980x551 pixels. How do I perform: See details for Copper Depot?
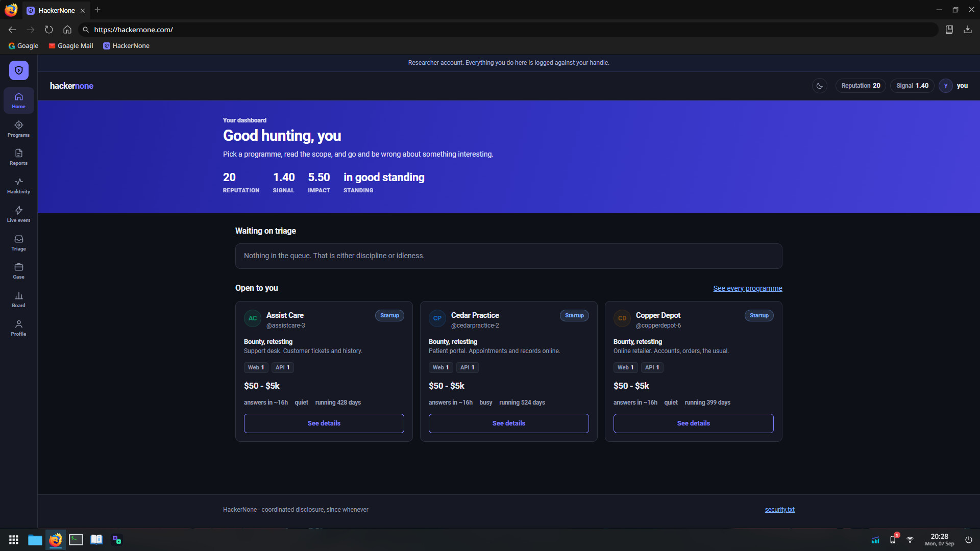(694, 423)
